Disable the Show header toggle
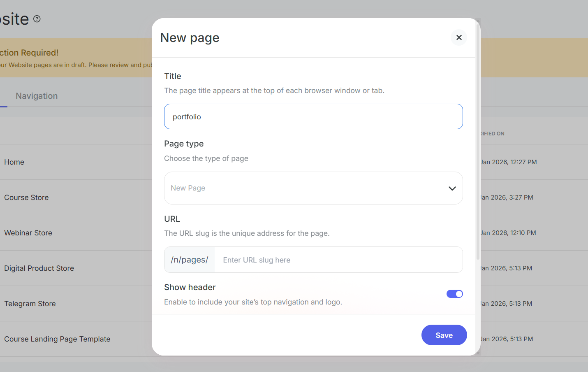Image resolution: width=588 pixels, height=372 pixels. coord(454,294)
